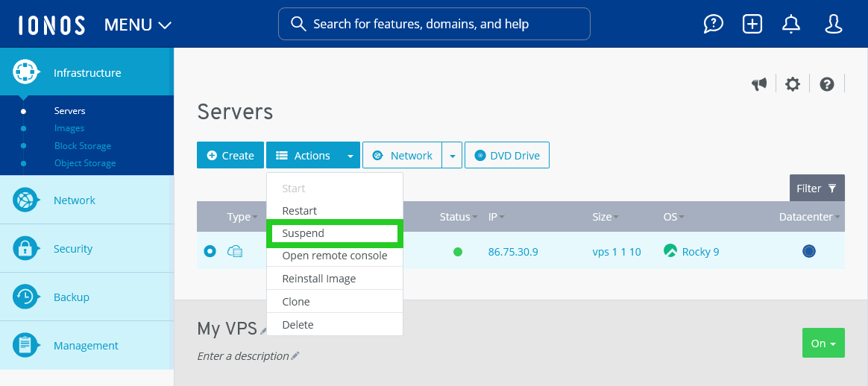
Task: Click the Rocky Linux OS icon
Action: coord(670,251)
